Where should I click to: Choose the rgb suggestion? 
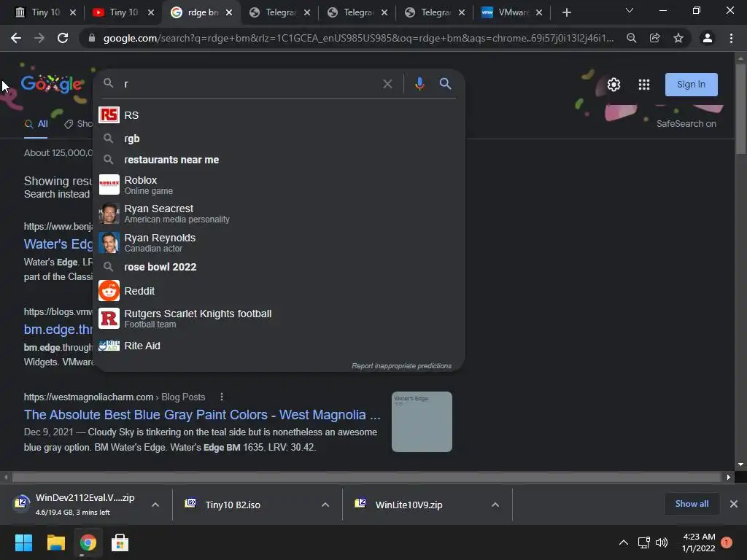point(279,139)
